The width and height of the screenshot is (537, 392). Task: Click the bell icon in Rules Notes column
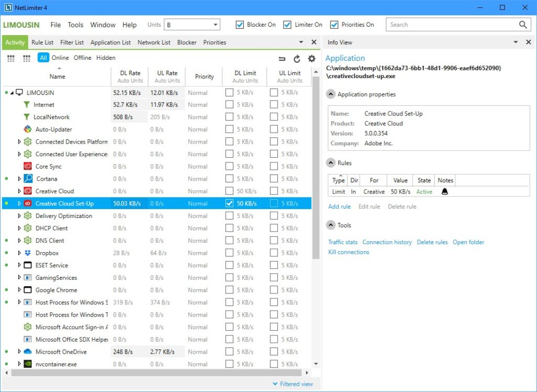click(445, 192)
